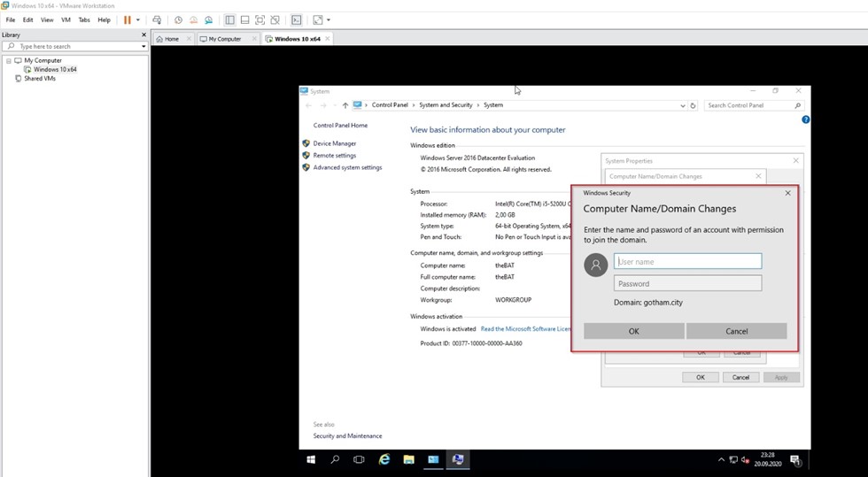Click Cancel in System Properties window
The image size is (868, 477).
point(740,377)
